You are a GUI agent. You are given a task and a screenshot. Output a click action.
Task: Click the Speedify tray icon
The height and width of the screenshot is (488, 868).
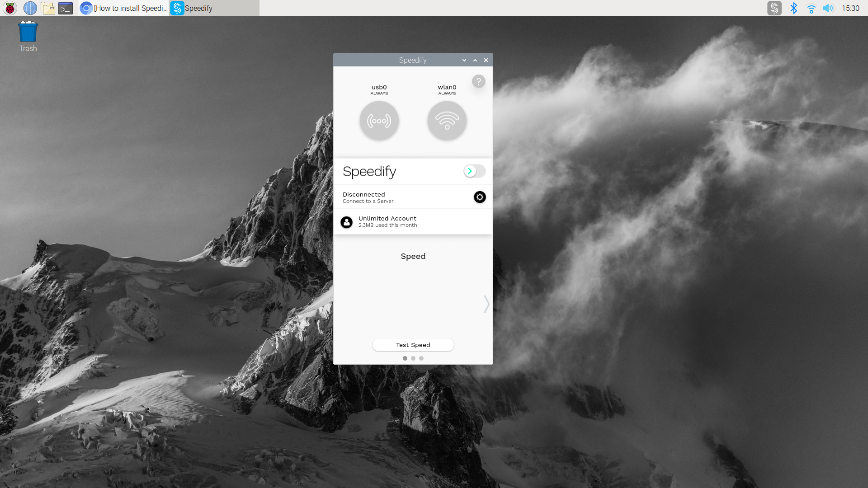click(774, 8)
